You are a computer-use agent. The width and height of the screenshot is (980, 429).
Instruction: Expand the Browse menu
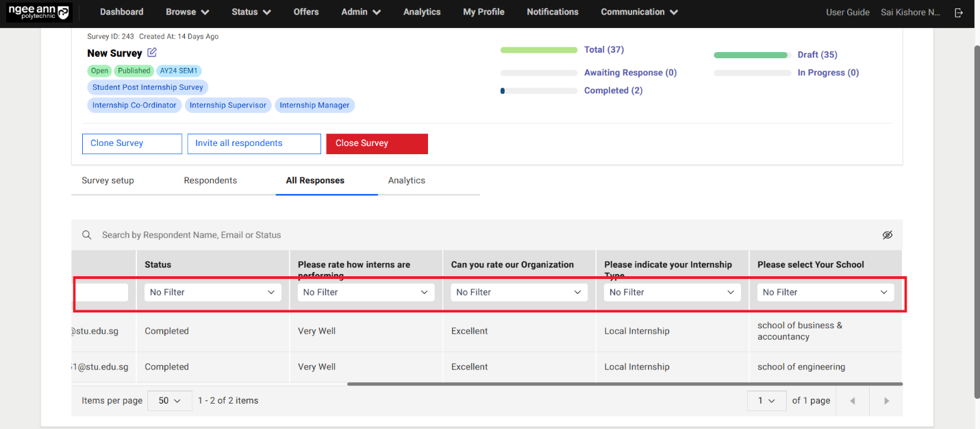pos(187,12)
